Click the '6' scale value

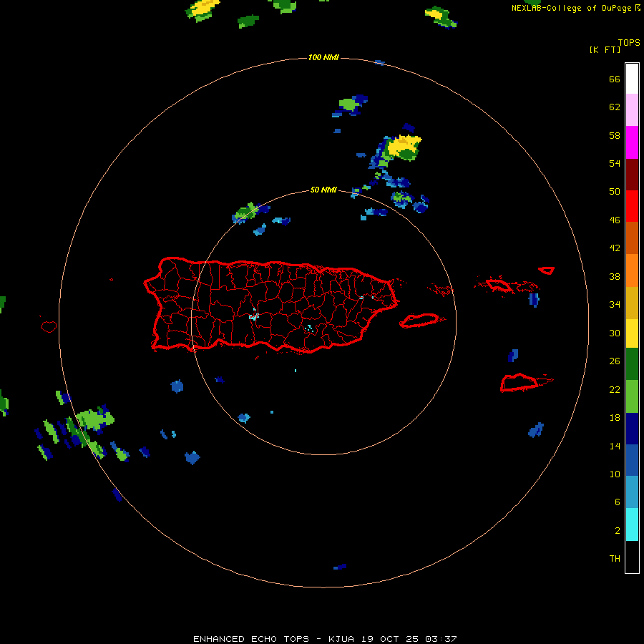tap(618, 502)
